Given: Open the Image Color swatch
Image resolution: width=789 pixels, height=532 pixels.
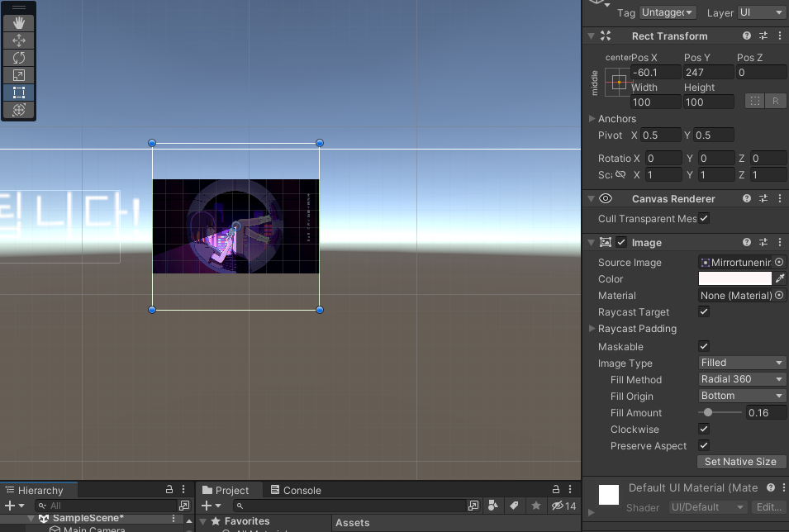Looking at the screenshot, I should coord(734,278).
